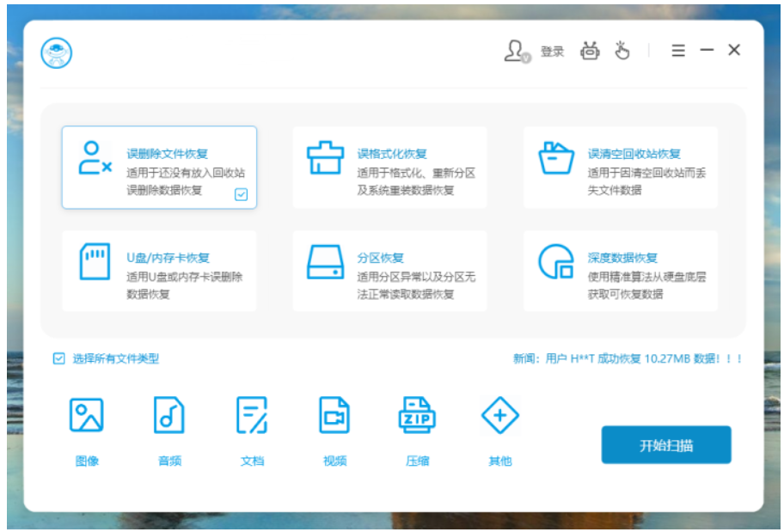Image resolution: width=784 pixels, height=532 pixels.
Task: Click the deleted-file person icon
Action: click(x=95, y=158)
